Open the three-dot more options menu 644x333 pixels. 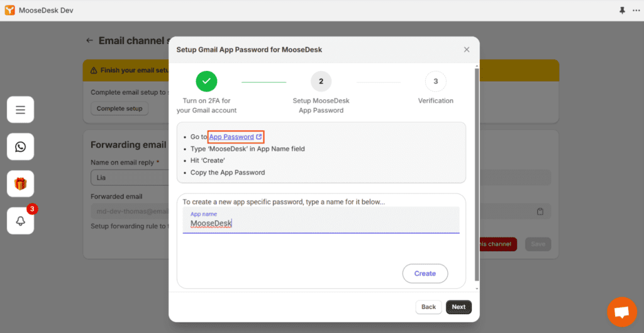pyautogui.click(x=636, y=11)
